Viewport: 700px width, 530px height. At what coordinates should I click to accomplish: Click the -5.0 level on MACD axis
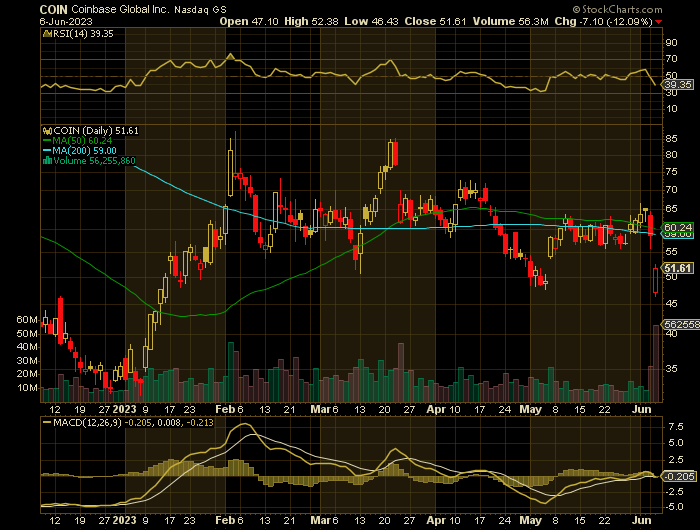coord(674,507)
